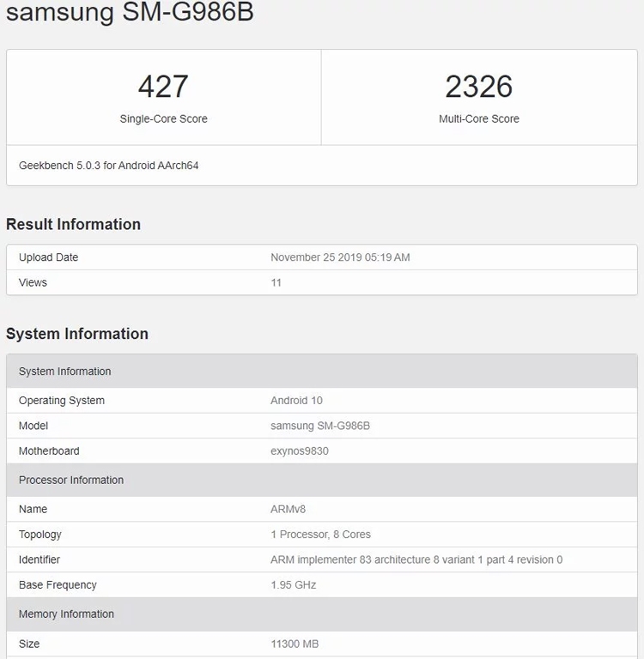Click the exynos9830 motherboard value
644x659 pixels.
point(299,451)
